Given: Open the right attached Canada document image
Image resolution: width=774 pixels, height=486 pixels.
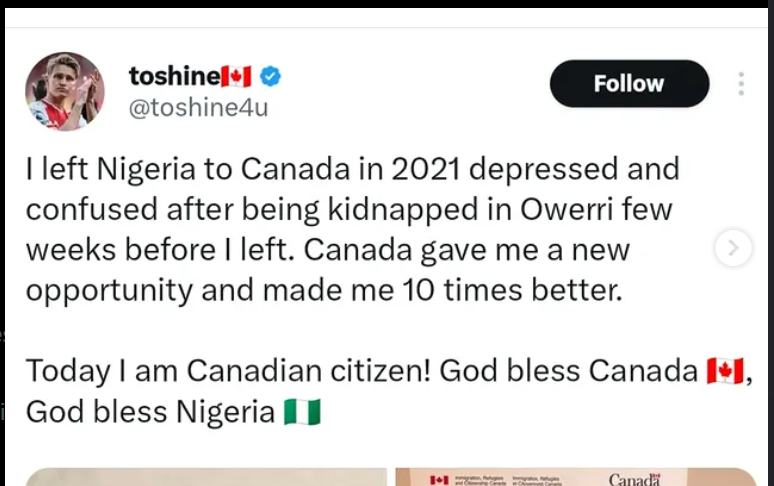Looking at the screenshot, I should [575, 477].
